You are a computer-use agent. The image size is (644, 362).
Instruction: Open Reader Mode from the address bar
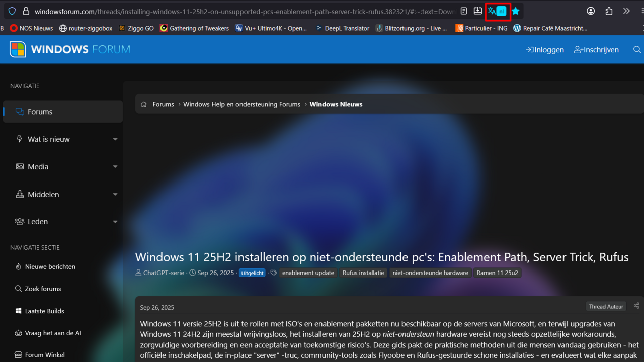pyautogui.click(x=463, y=11)
